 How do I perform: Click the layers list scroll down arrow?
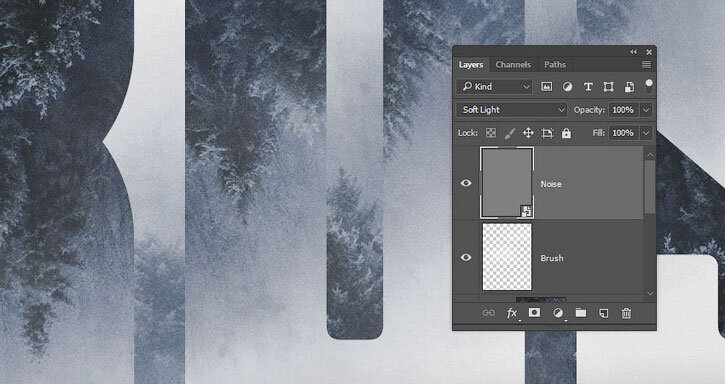(650, 293)
